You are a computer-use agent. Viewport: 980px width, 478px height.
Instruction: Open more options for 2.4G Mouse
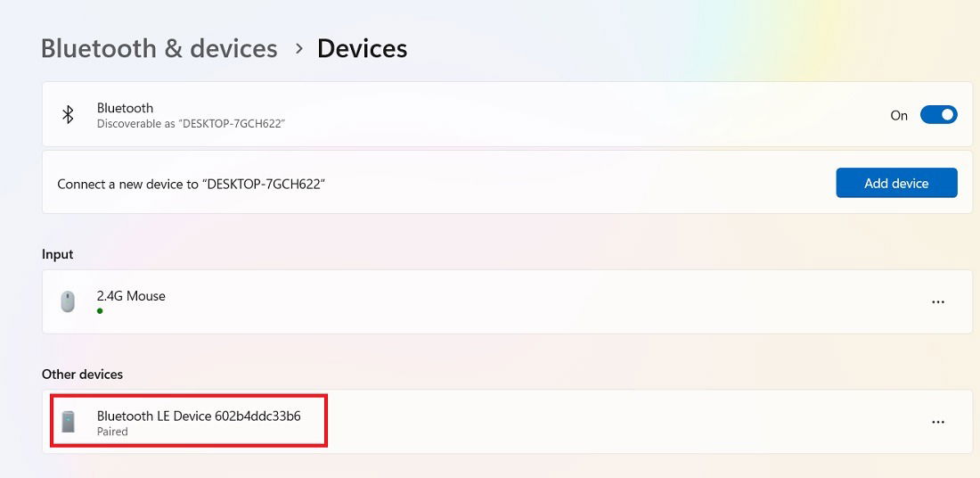937,301
